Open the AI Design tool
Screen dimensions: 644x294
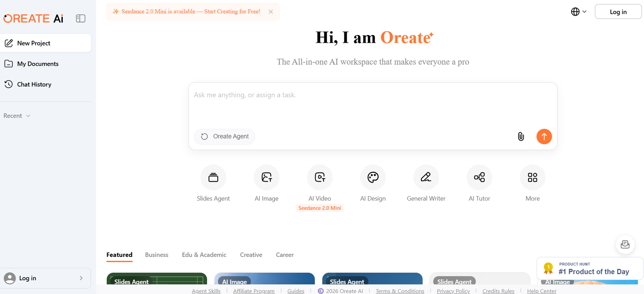point(373,183)
